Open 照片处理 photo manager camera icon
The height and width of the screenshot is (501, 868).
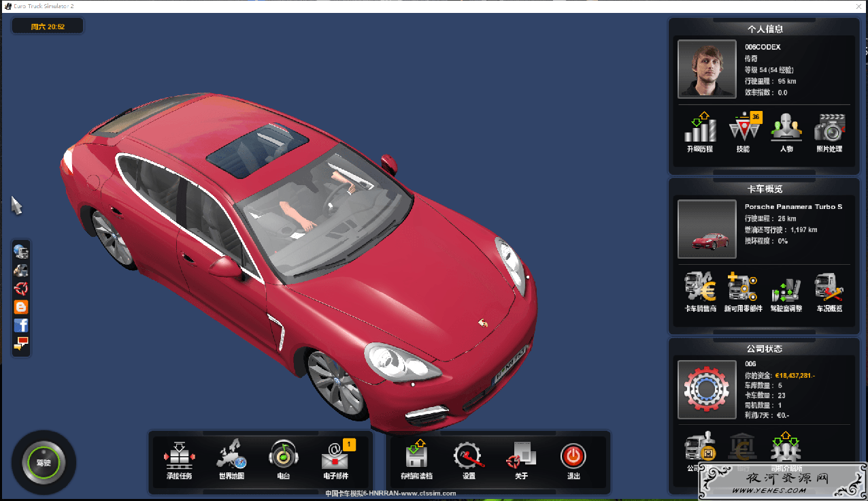click(x=829, y=127)
